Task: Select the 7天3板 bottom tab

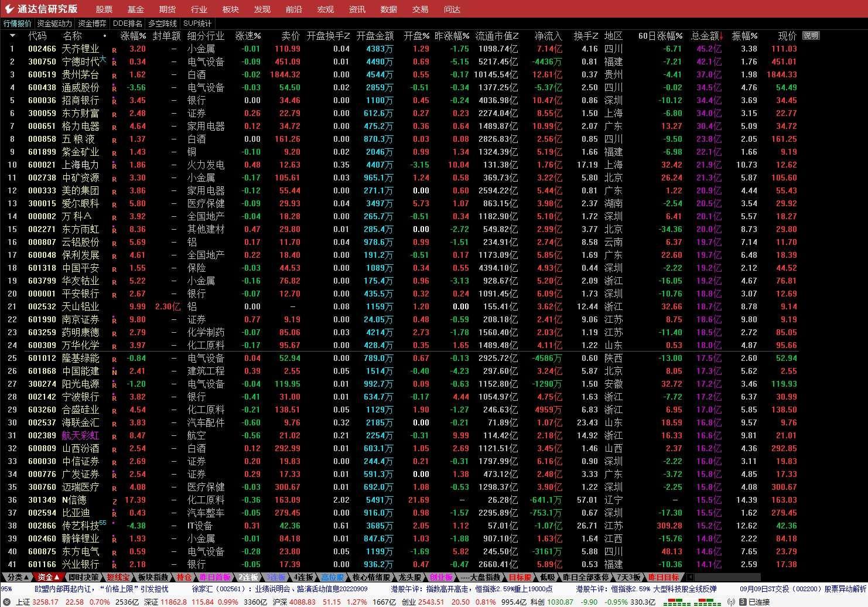Action: pyautogui.click(x=630, y=577)
